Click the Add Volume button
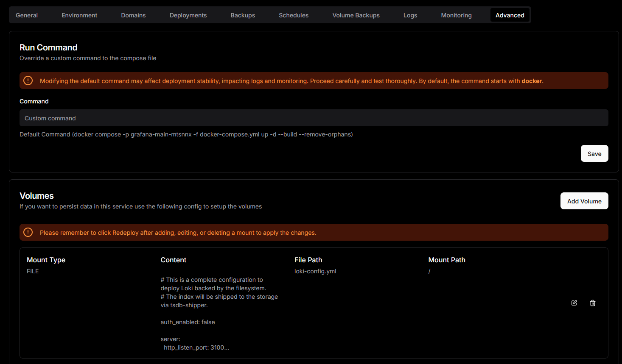622x364 pixels. pos(584,201)
